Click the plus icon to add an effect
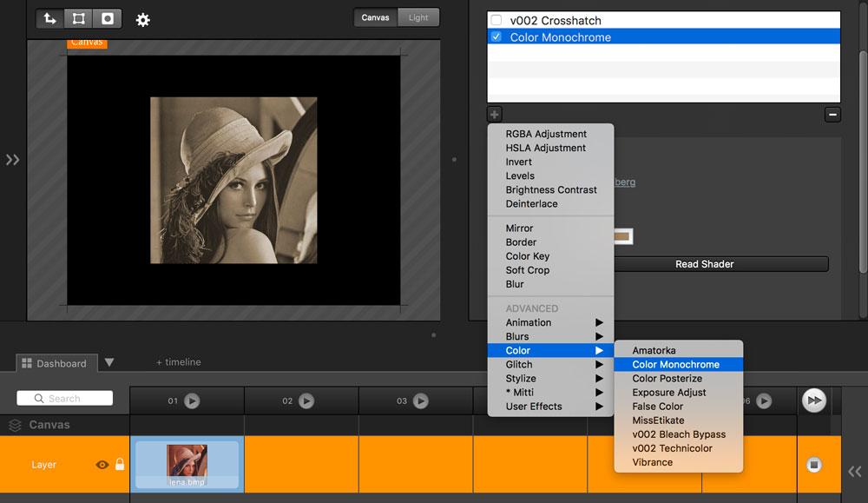868x503 pixels. [493, 113]
